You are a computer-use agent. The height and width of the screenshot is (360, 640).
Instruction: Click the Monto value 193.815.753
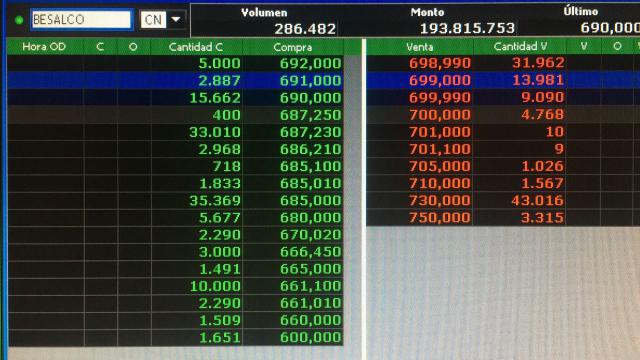[x=467, y=28]
